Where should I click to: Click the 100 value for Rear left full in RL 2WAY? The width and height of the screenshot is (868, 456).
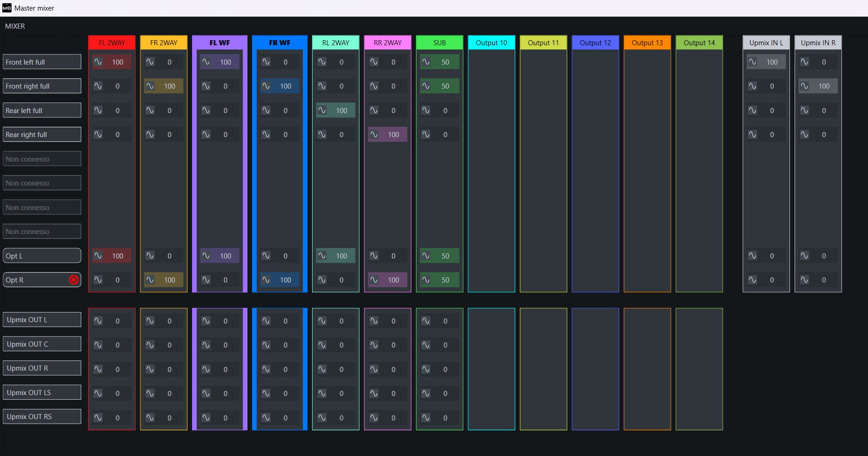click(342, 110)
